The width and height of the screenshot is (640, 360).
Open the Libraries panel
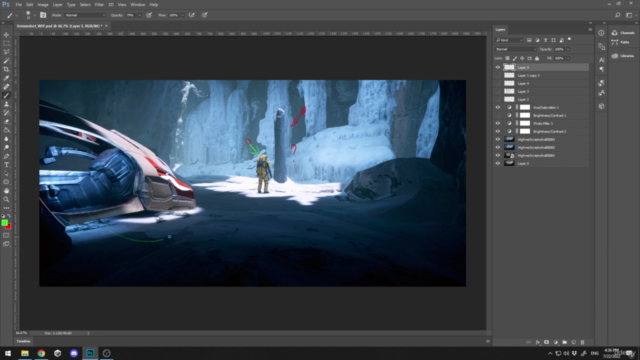623,56
